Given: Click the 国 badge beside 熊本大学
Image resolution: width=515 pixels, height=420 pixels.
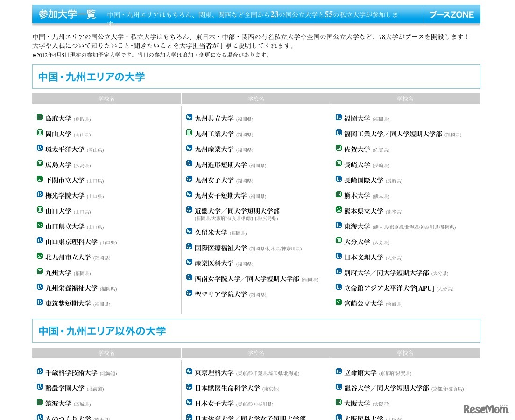Looking at the screenshot, I should point(338,194).
